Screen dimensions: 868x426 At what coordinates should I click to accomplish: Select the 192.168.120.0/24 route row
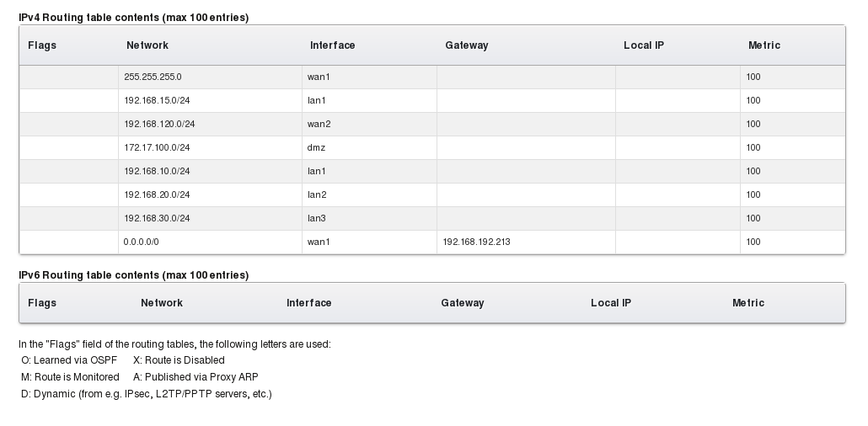point(159,125)
